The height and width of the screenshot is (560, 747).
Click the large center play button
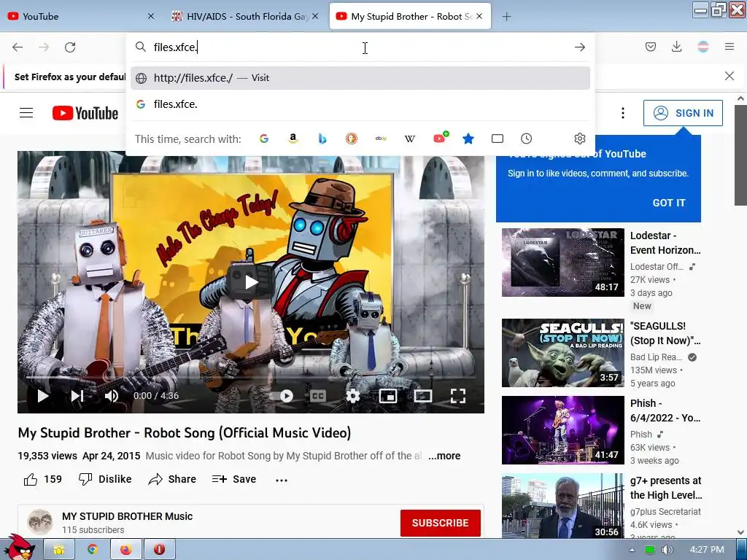(251, 282)
